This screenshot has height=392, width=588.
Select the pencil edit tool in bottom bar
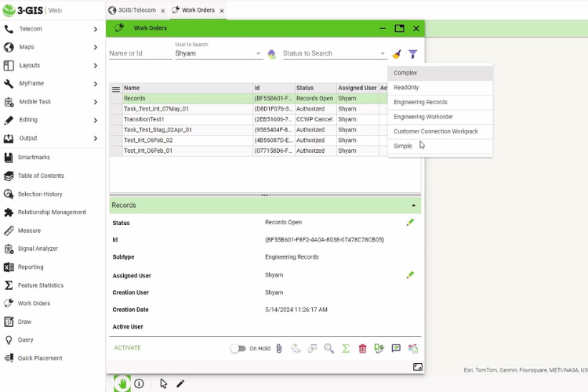pyautogui.click(x=180, y=383)
